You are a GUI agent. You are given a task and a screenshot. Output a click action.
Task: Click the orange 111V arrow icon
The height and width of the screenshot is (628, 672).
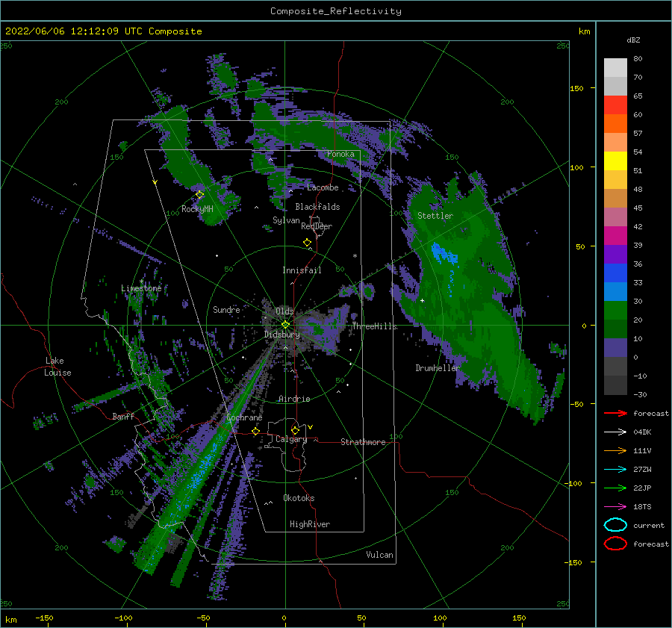click(x=615, y=450)
